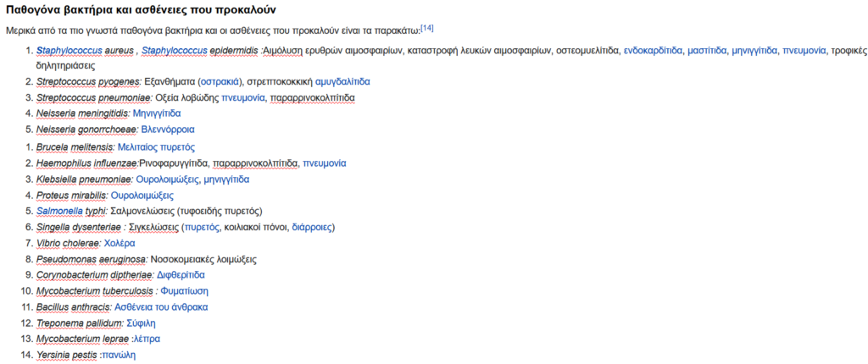Open the αμυγδαλίτιδα link
Viewport: 868px width, 364px height.
click(x=342, y=82)
